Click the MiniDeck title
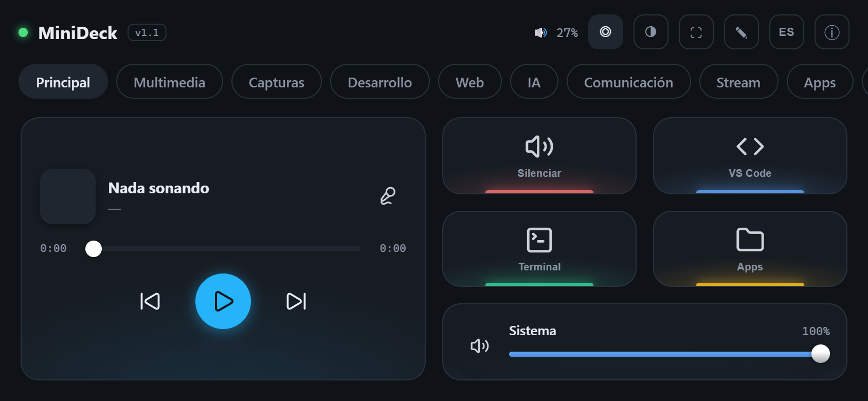This screenshot has width=868, height=401. coord(78,33)
